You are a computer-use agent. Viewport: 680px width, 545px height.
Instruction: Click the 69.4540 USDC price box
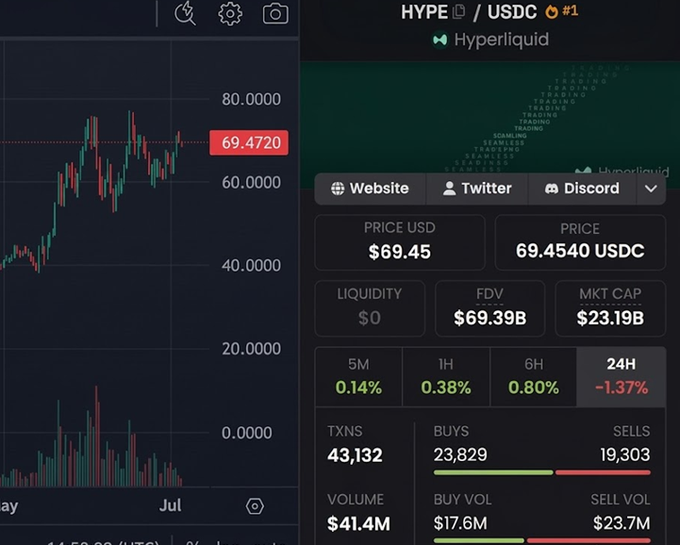(580, 242)
